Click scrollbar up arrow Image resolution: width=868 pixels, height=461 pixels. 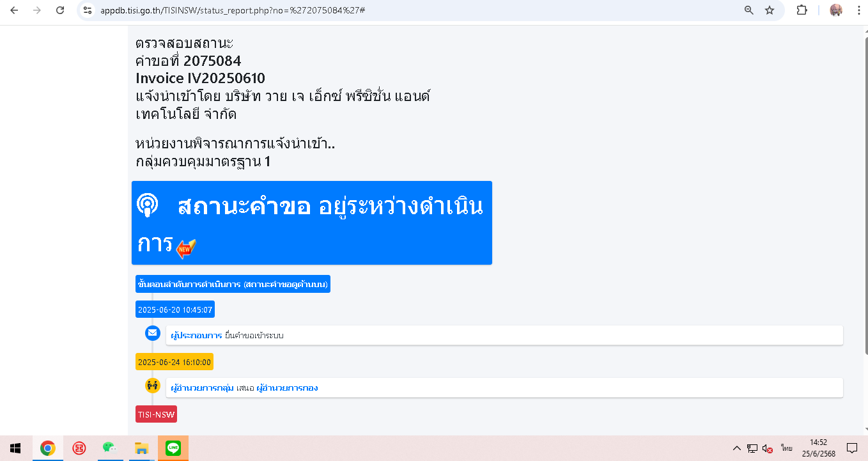865,31
